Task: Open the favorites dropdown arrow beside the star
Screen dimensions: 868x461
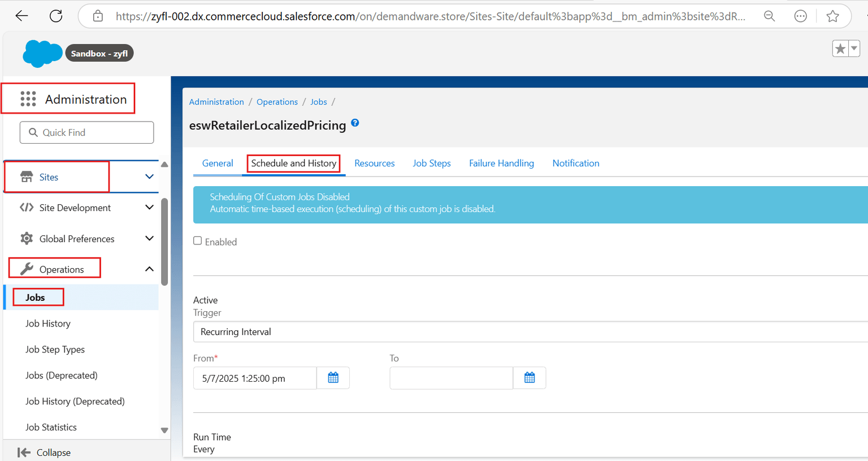Action: [854, 49]
